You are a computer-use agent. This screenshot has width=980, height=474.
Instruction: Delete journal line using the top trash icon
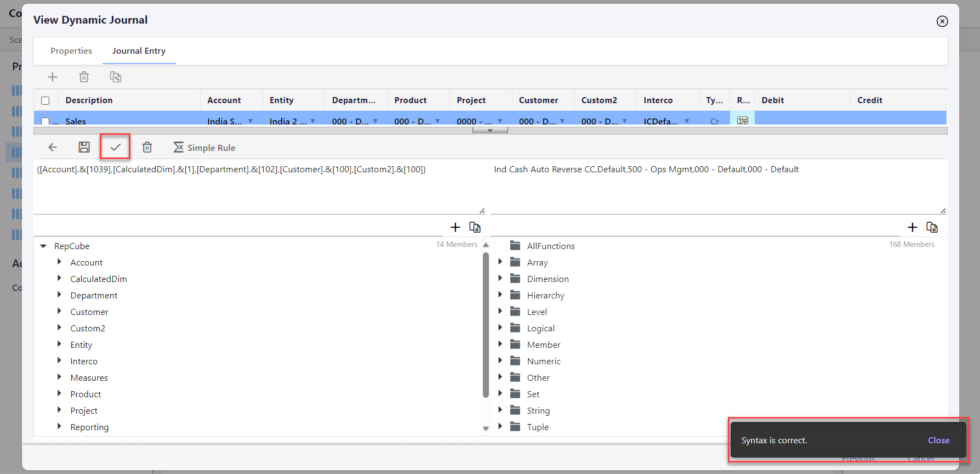click(x=84, y=77)
